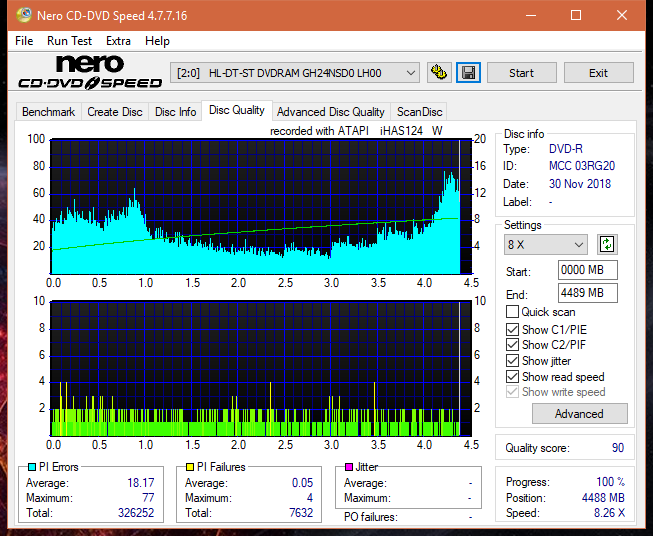Open the 8 X scan speed dropdown
This screenshot has width=653, height=536.
[x=546, y=244]
